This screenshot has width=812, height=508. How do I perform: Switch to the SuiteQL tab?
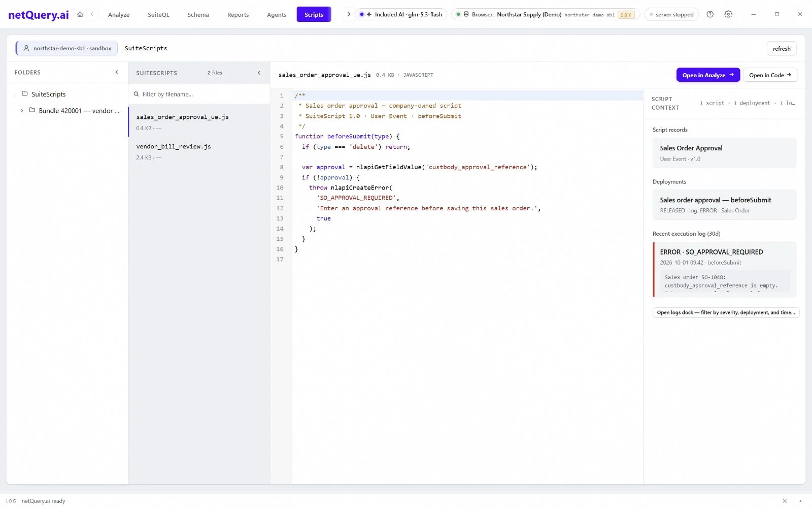(x=158, y=15)
